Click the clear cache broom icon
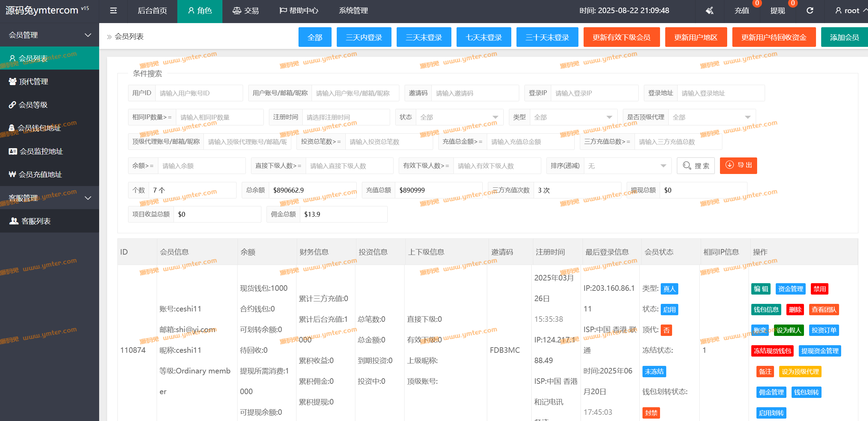This screenshot has height=421, width=868. 709,11
